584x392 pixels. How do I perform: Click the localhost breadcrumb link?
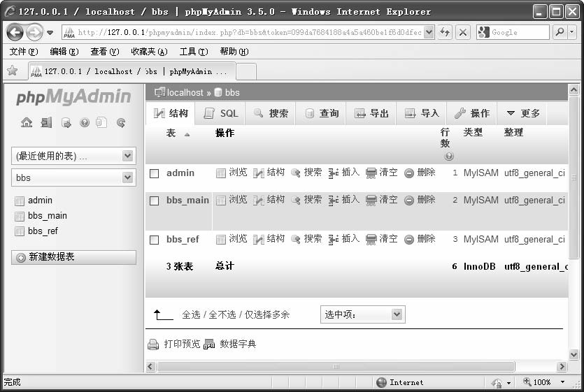pyautogui.click(x=185, y=93)
